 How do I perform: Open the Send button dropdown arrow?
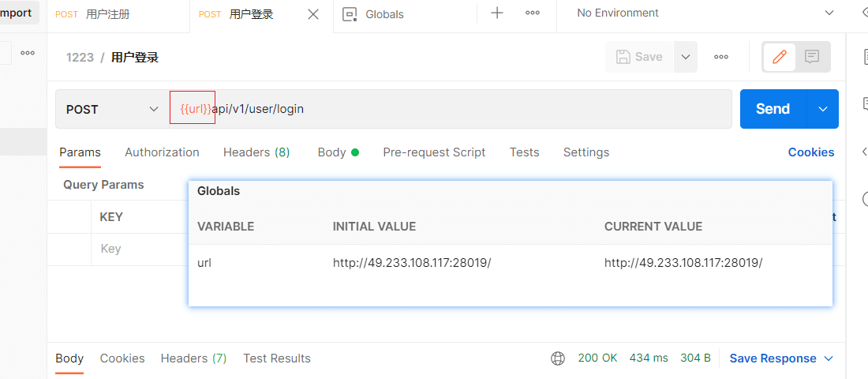pos(823,109)
